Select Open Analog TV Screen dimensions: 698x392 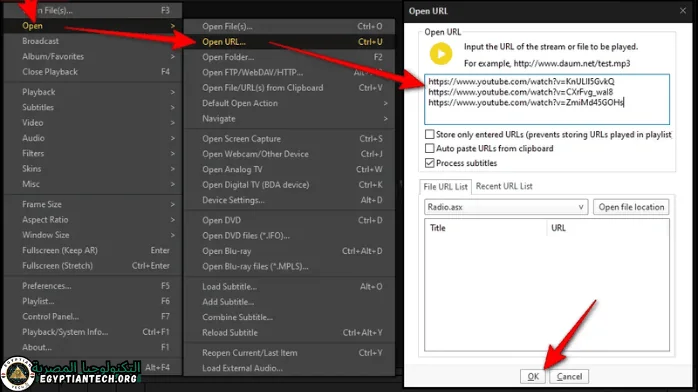[289, 170]
